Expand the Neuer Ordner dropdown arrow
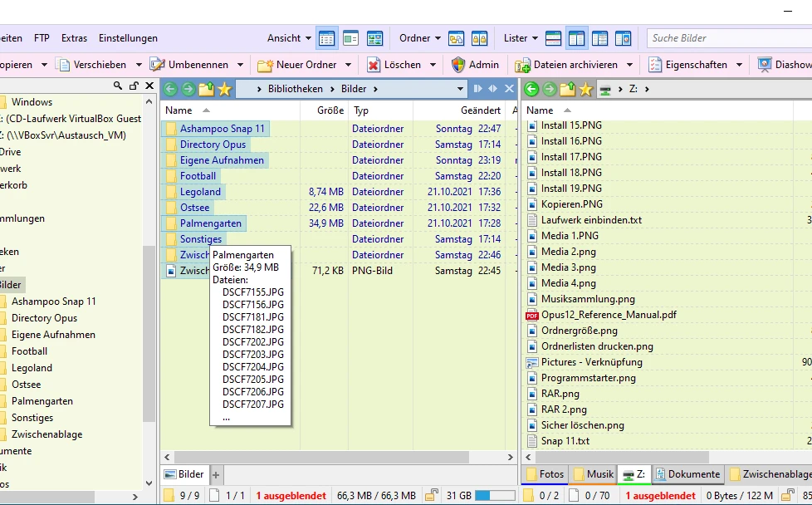Viewport: 812px width, 505px height. click(x=348, y=65)
